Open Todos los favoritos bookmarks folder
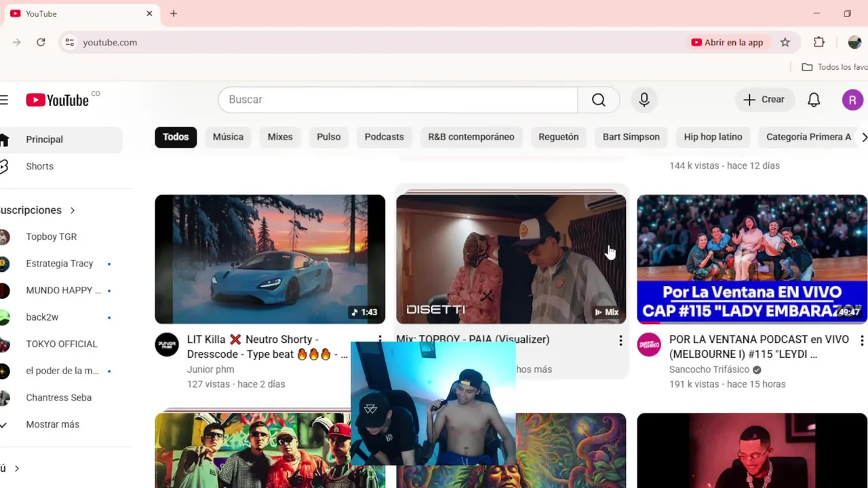 (835, 67)
